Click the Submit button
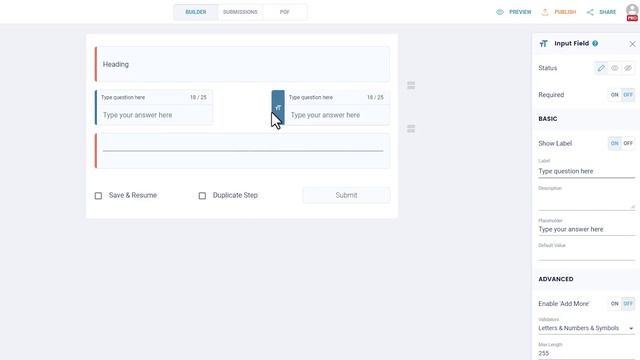640x360 pixels. point(346,196)
